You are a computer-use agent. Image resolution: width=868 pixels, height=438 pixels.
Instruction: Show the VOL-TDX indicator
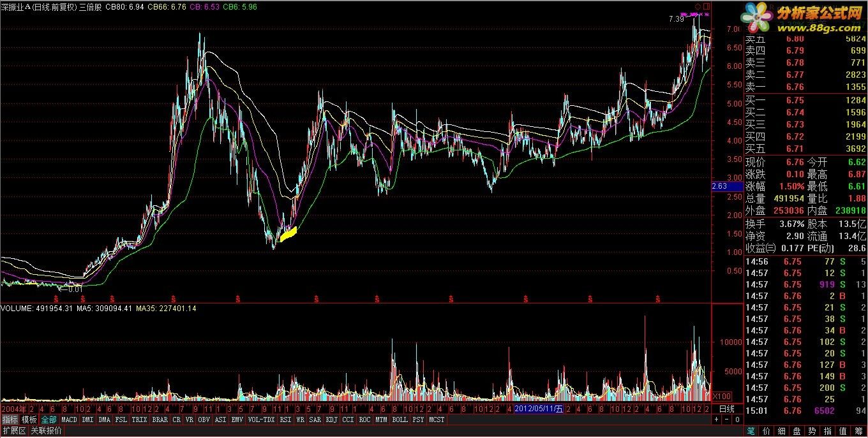tap(261, 420)
